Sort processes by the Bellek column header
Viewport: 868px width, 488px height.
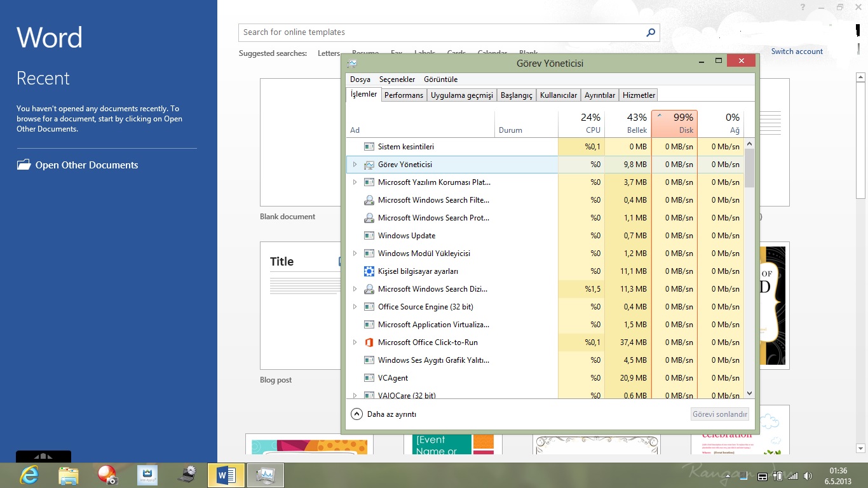628,123
